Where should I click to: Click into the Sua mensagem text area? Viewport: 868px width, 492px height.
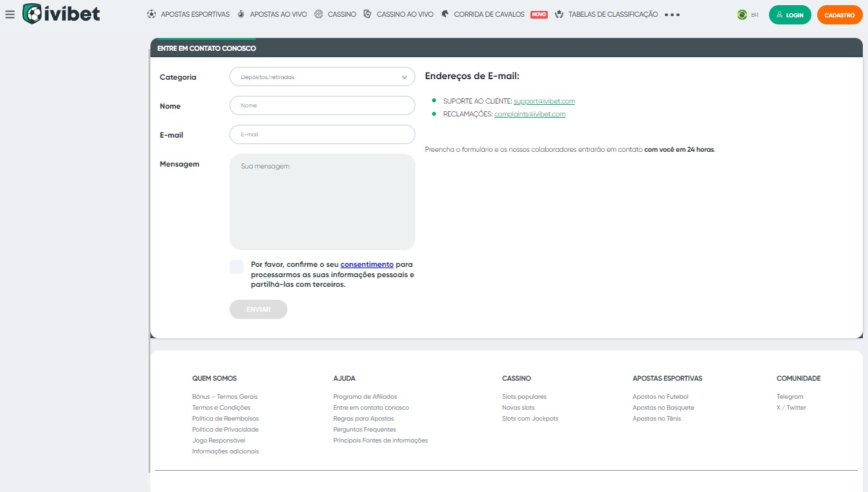322,202
